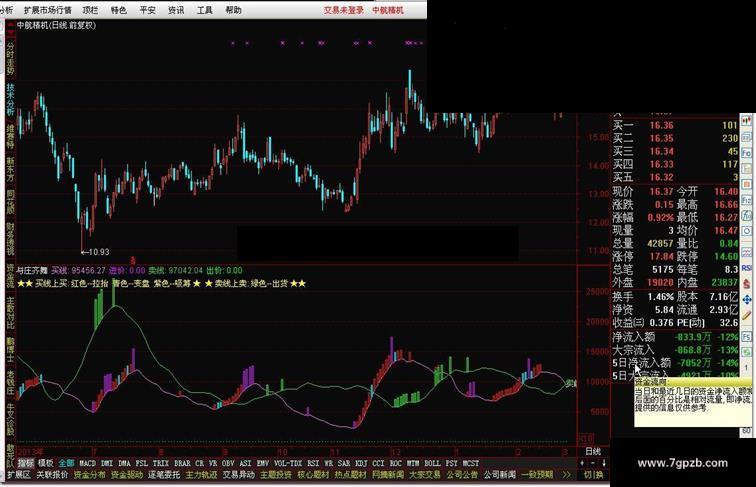The image size is (756, 487).
Task: Switch indicator to KDJ
Action: tap(361, 463)
